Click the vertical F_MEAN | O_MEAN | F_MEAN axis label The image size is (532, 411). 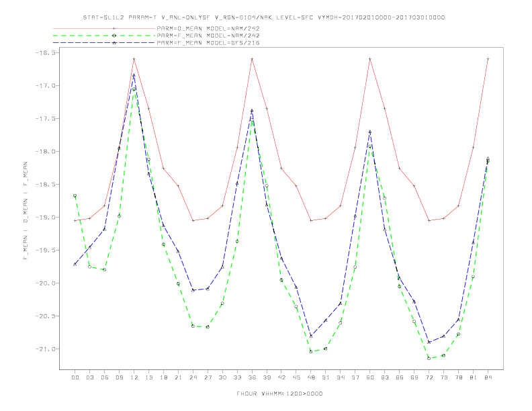26,211
